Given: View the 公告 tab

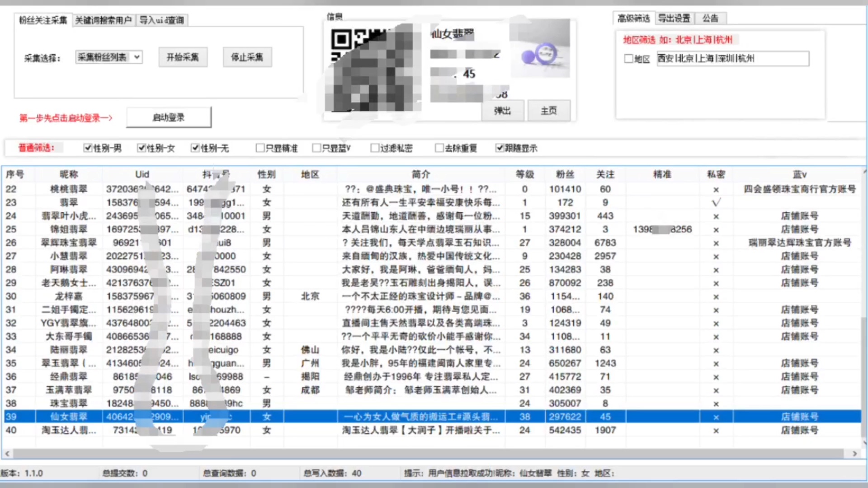Looking at the screenshot, I should 711,18.
